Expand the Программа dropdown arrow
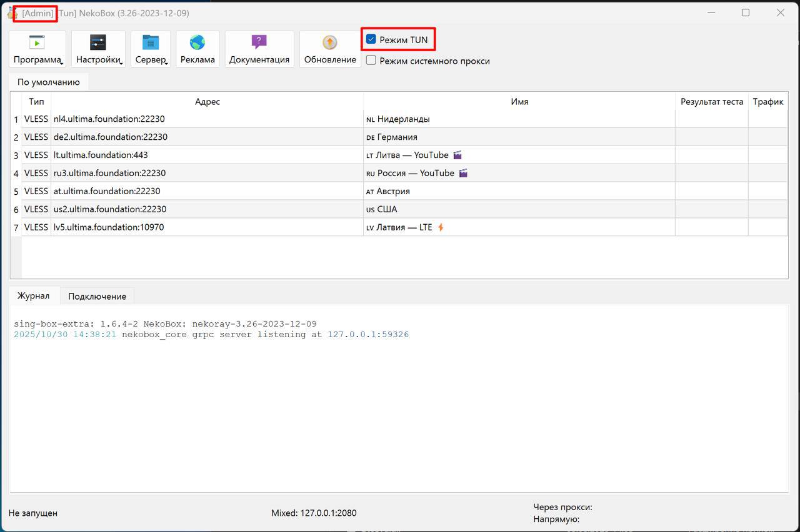This screenshot has width=800, height=532. (x=61, y=63)
